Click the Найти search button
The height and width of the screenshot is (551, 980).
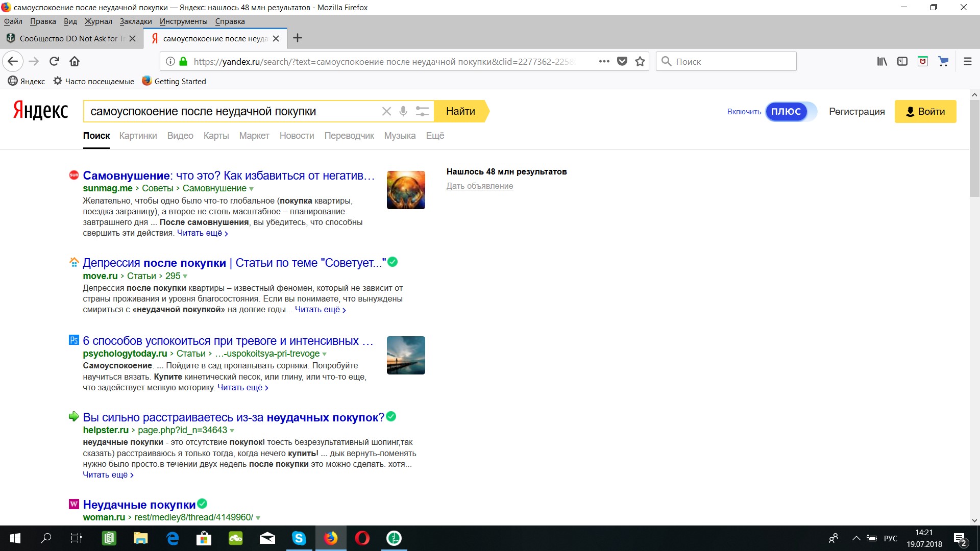point(461,111)
